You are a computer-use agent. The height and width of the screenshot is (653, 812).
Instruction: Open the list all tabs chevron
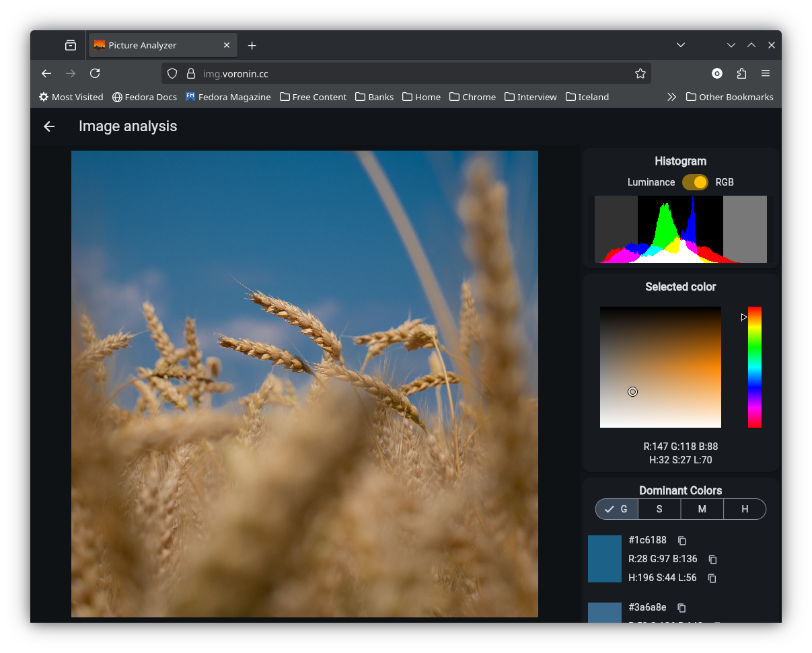point(680,45)
